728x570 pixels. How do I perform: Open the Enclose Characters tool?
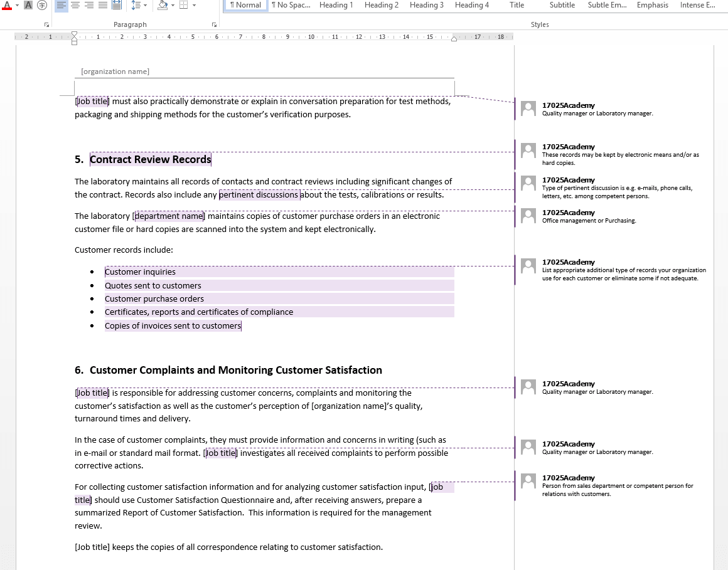point(41,6)
